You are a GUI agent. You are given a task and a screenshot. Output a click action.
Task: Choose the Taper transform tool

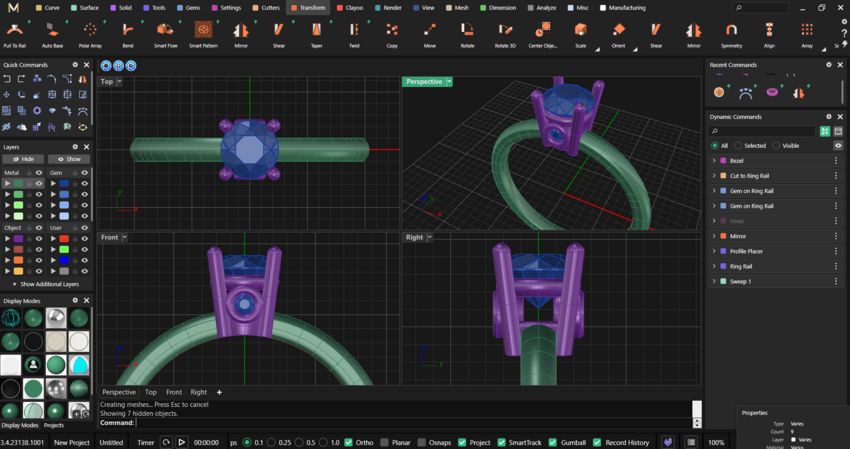[316, 32]
